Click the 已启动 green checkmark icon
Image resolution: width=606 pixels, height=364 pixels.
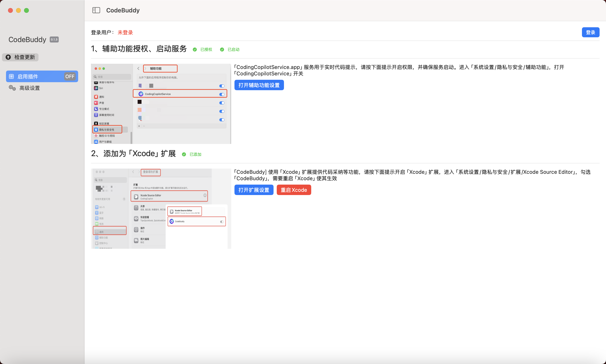222,50
